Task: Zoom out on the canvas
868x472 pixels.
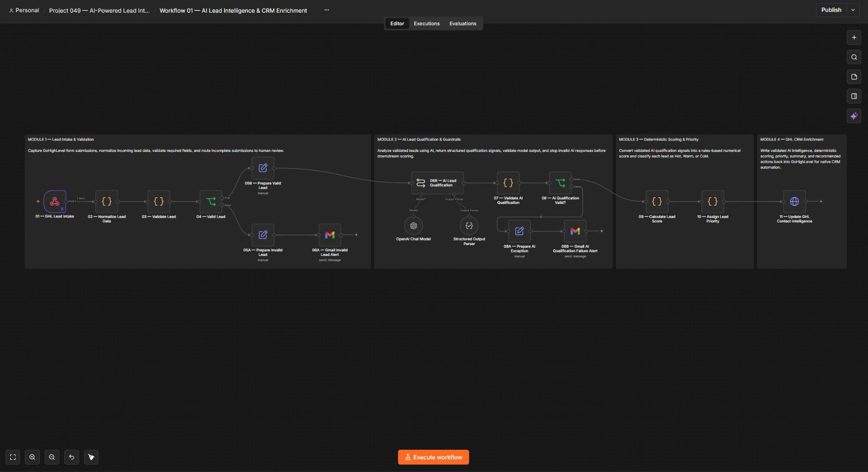Action: 52,457
